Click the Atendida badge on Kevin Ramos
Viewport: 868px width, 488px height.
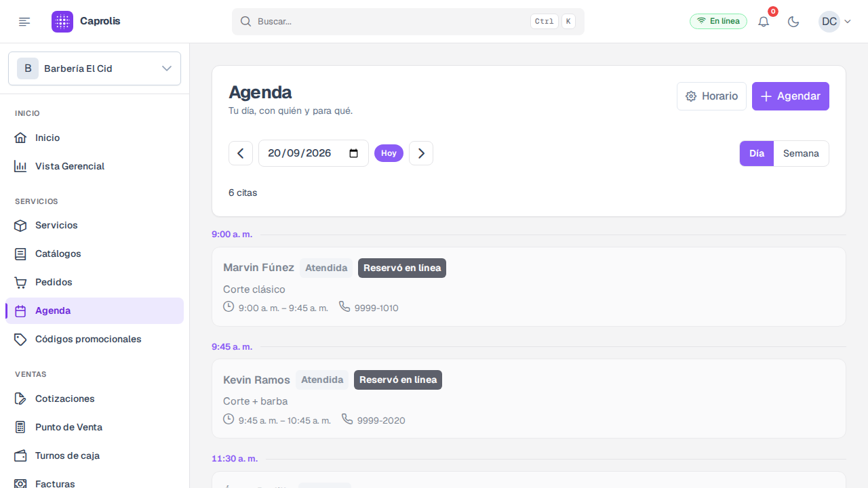pyautogui.click(x=322, y=380)
